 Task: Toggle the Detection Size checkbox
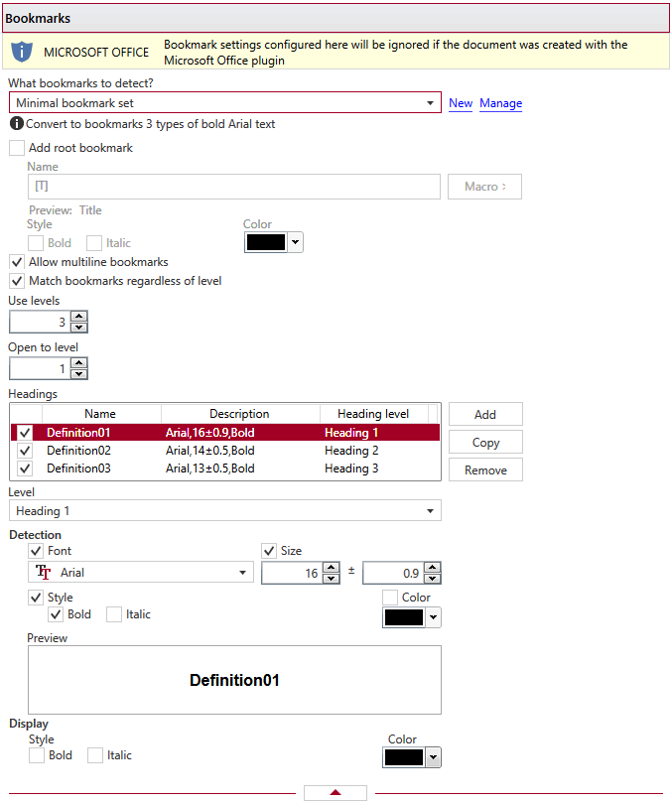click(x=269, y=551)
